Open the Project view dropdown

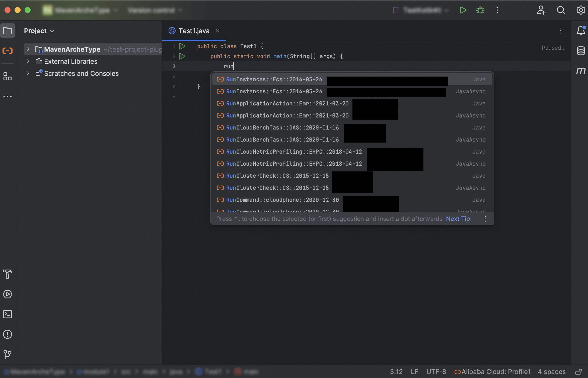39,31
